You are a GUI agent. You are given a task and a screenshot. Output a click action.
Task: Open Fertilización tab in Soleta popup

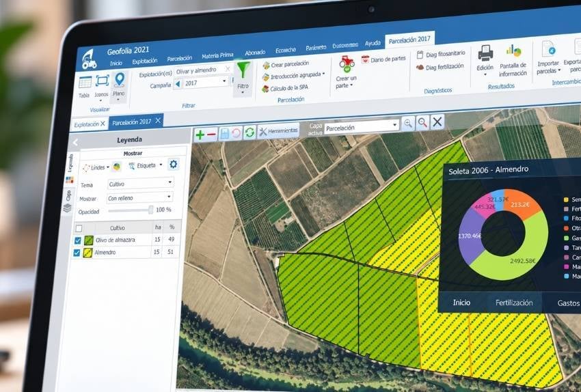(x=514, y=303)
